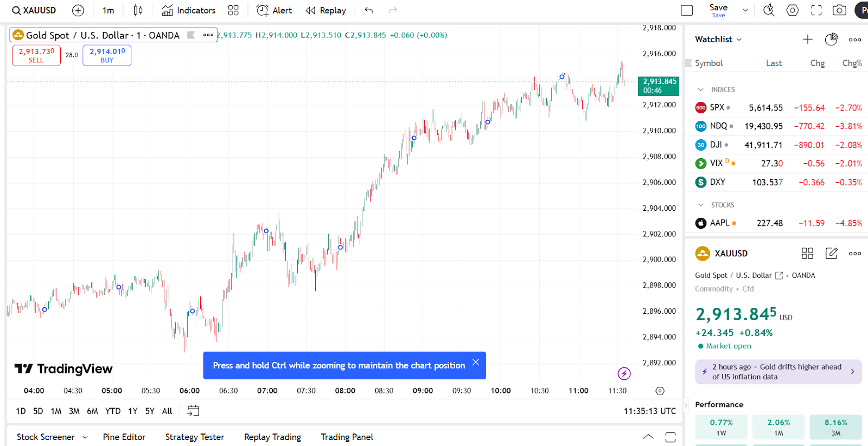Create an Alert

[x=274, y=10]
